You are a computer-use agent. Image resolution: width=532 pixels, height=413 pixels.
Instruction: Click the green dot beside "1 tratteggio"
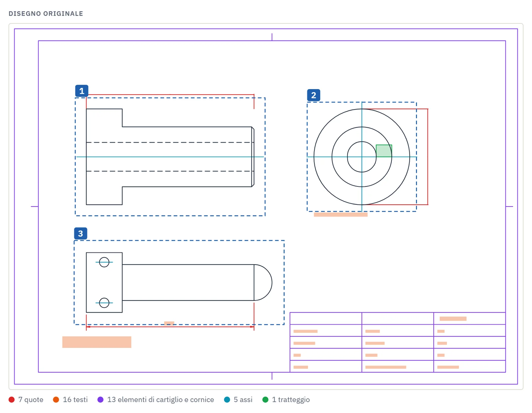click(x=265, y=400)
